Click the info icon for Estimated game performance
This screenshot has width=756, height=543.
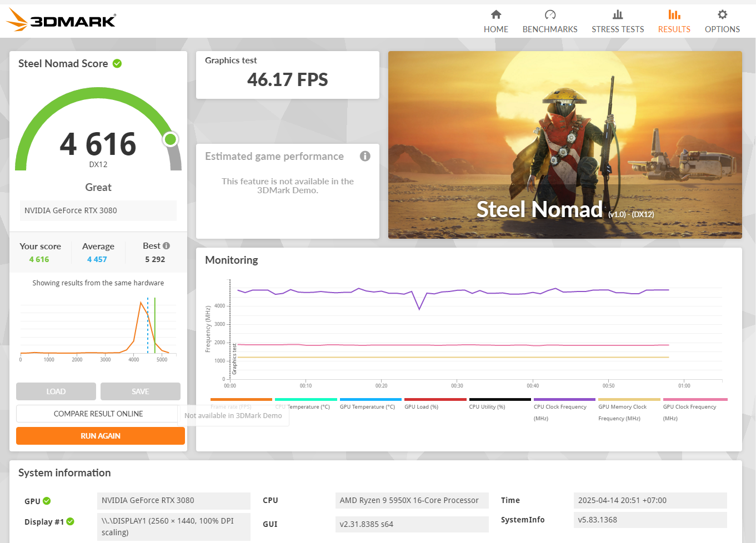pyautogui.click(x=365, y=156)
